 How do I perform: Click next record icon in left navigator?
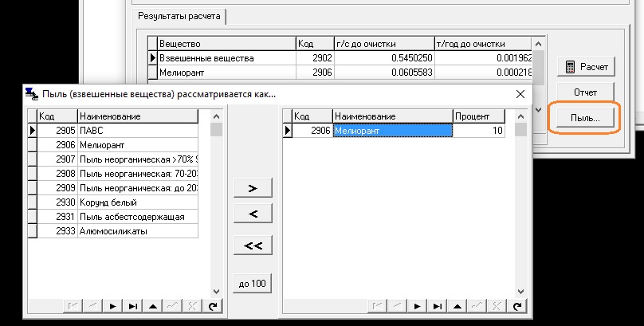tap(113, 306)
